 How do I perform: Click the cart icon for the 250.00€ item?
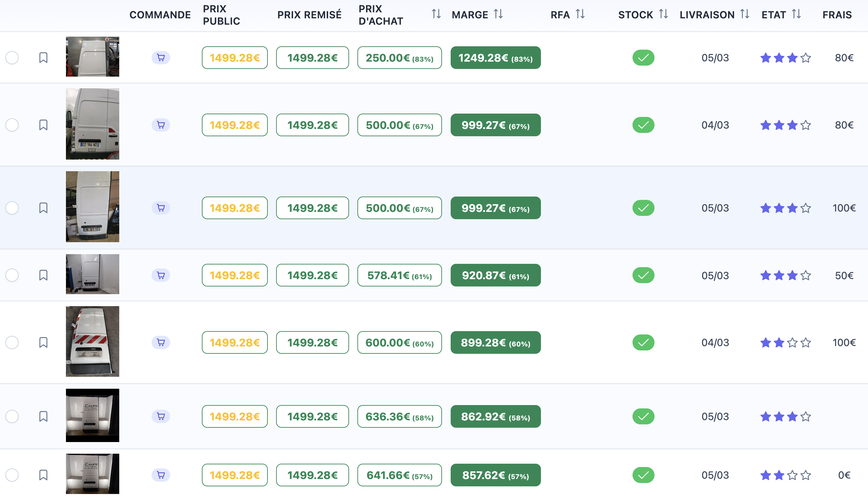click(x=161, y=58)
